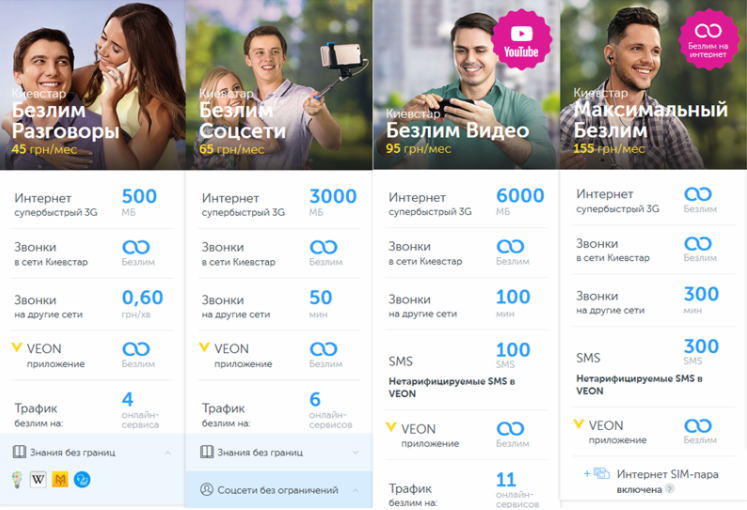Collapse Знания без границ in Безлим Разговоры
The width and height of the screenshot is (747, 510).
click(x=168, y=452)
